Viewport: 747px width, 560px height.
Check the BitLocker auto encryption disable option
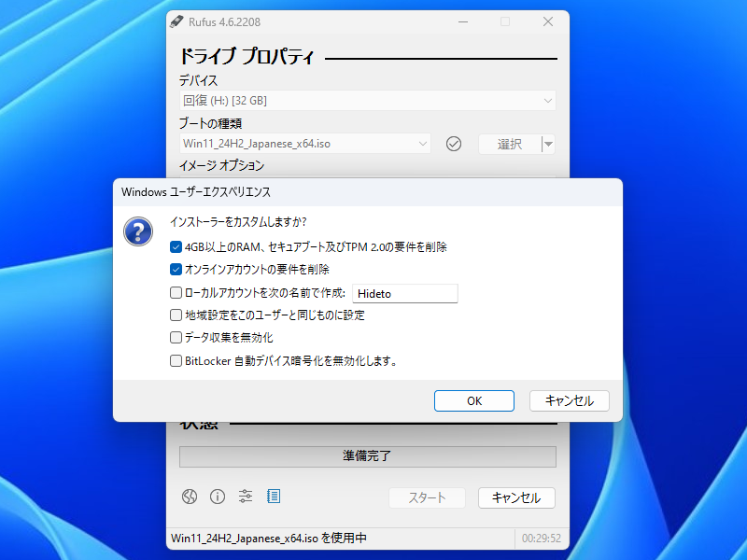pos(174,361)
